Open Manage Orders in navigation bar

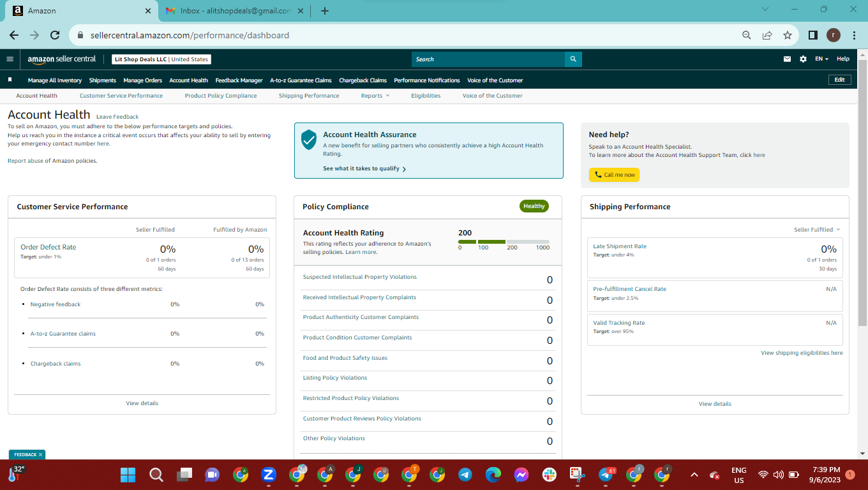click(143, 80)
